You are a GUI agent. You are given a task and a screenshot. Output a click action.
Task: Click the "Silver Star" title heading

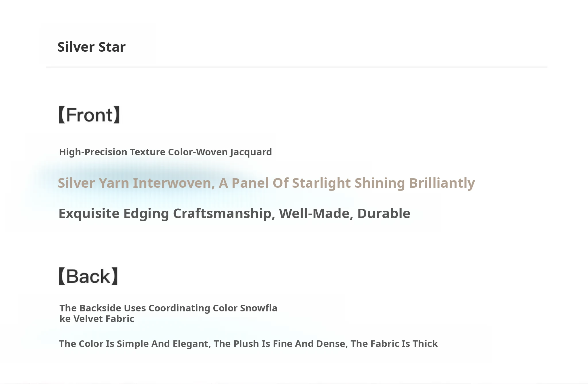[x=91, y=47]
